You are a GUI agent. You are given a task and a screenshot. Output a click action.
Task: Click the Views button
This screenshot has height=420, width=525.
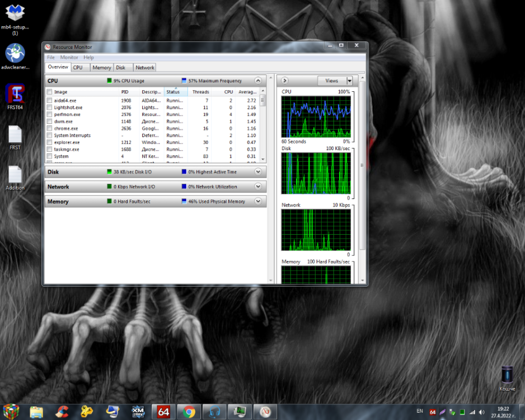click(x=332, y=81)
